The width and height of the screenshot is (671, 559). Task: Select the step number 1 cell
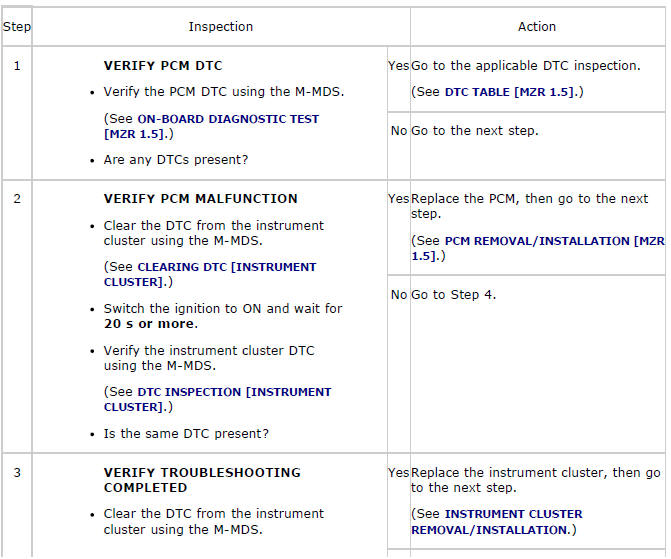16,66
